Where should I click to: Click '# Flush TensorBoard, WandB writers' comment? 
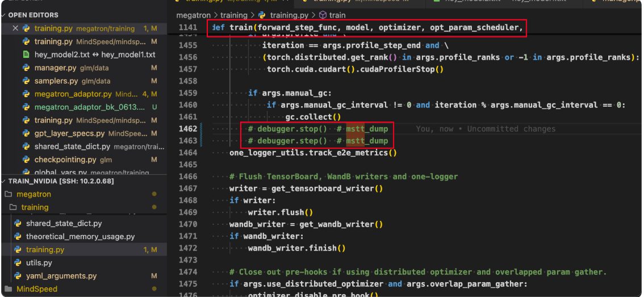[344, 177]
